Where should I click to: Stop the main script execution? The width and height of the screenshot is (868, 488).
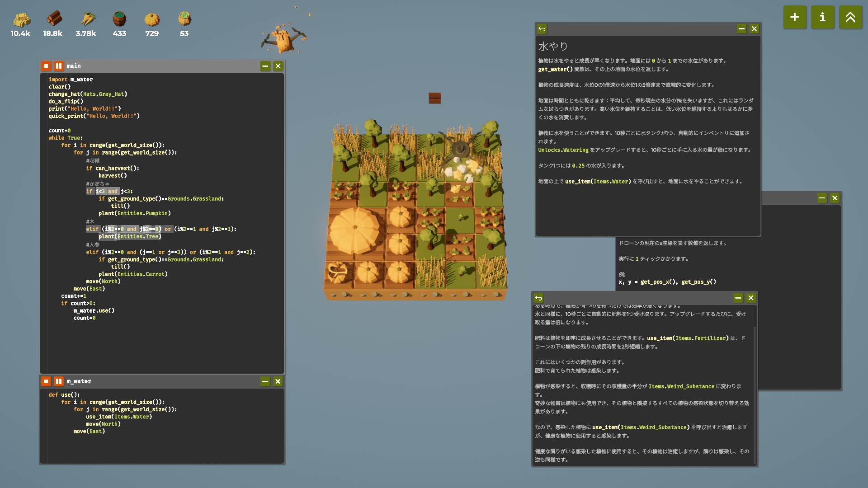[x=46, y=66]
